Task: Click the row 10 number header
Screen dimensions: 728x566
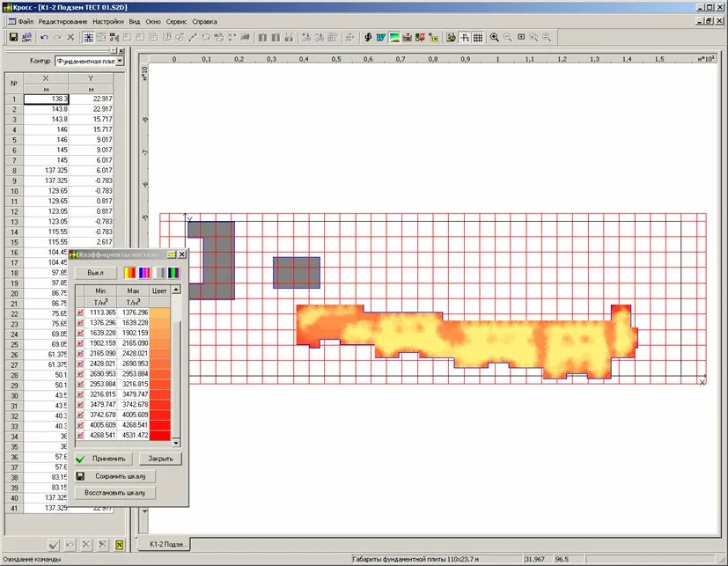Action: tap(14, 191)
